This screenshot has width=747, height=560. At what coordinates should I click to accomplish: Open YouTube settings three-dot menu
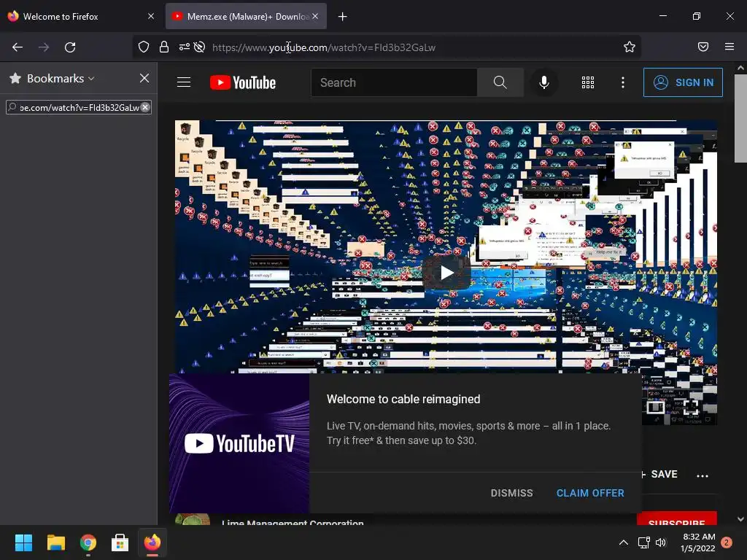pos(623,82)
